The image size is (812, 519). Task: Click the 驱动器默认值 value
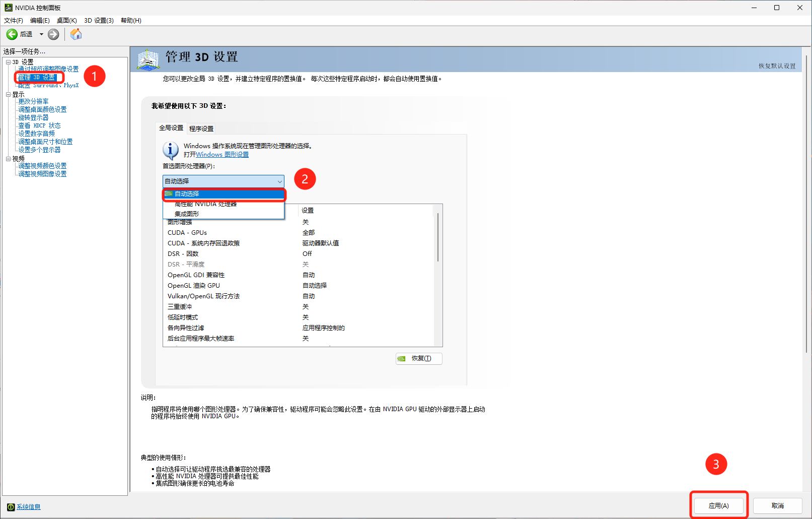point(321,243)
